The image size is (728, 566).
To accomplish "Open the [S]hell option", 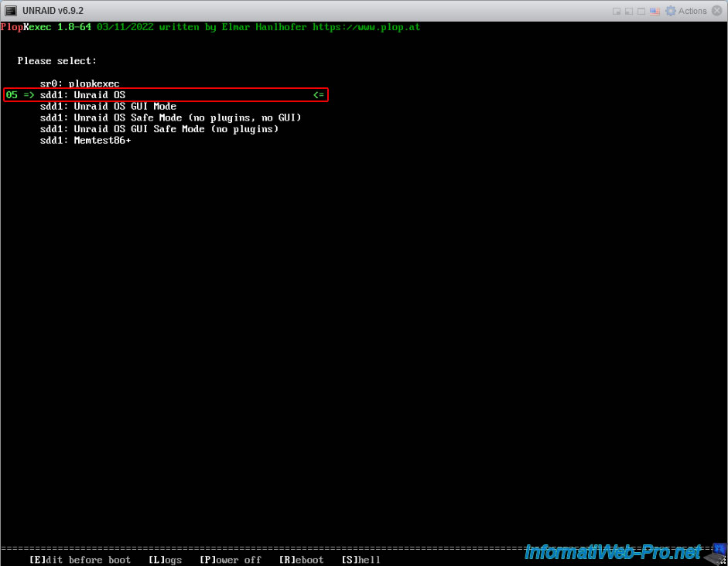I will click(x=361, y=560).
